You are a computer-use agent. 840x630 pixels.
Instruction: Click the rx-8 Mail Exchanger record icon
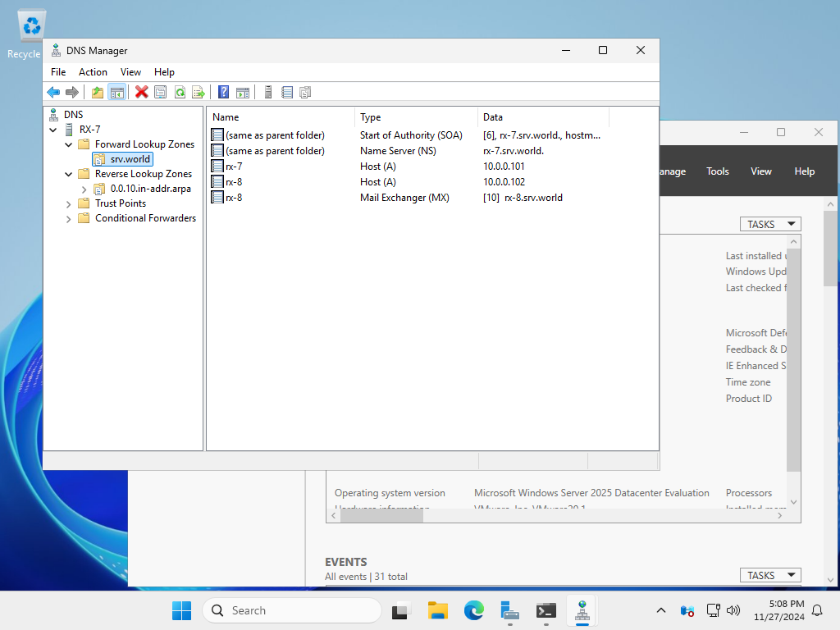click(x=217, y=197)
